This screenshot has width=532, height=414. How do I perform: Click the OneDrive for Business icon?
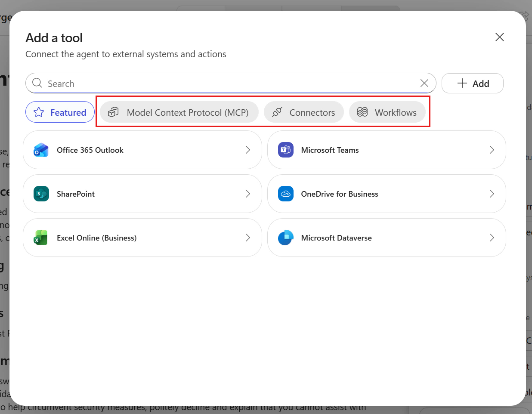click(286, 194)
